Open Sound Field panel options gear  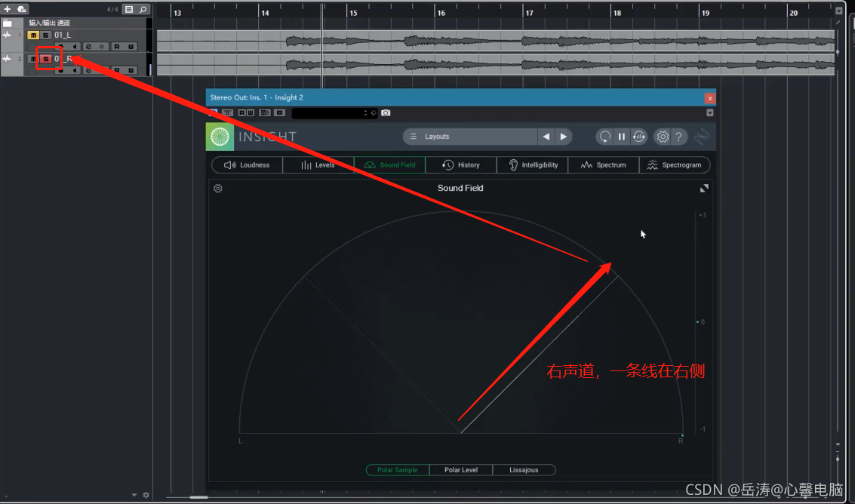point(217,188)
